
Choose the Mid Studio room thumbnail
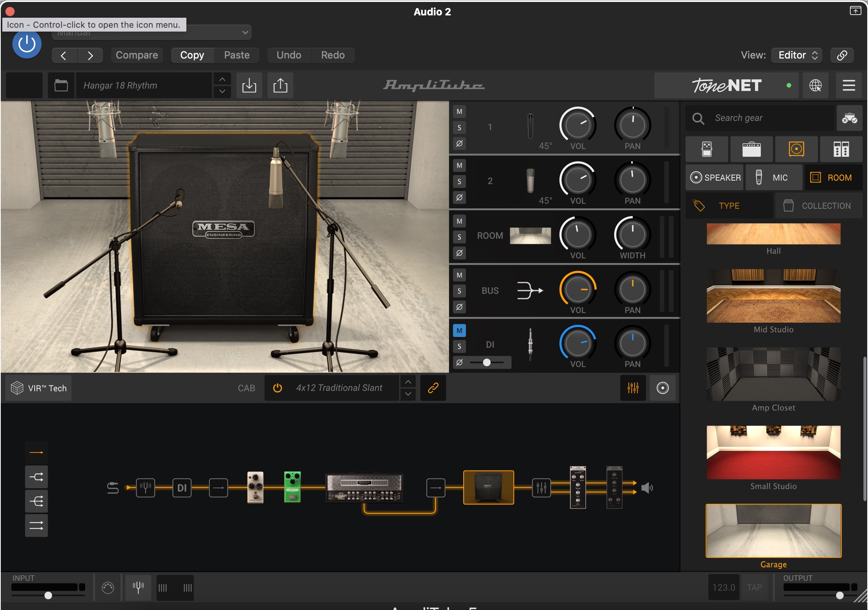point(773,296)
